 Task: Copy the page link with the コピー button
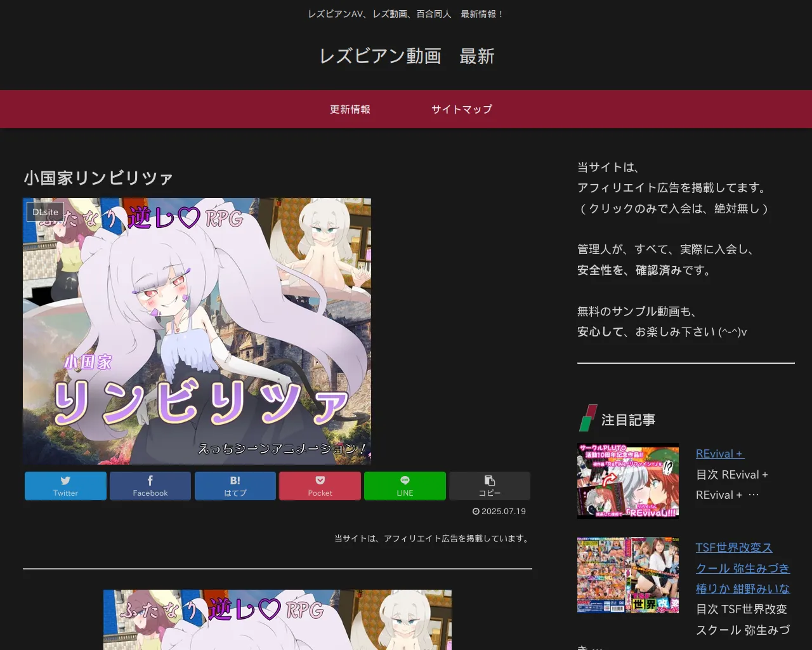click(x=489, y=486)
